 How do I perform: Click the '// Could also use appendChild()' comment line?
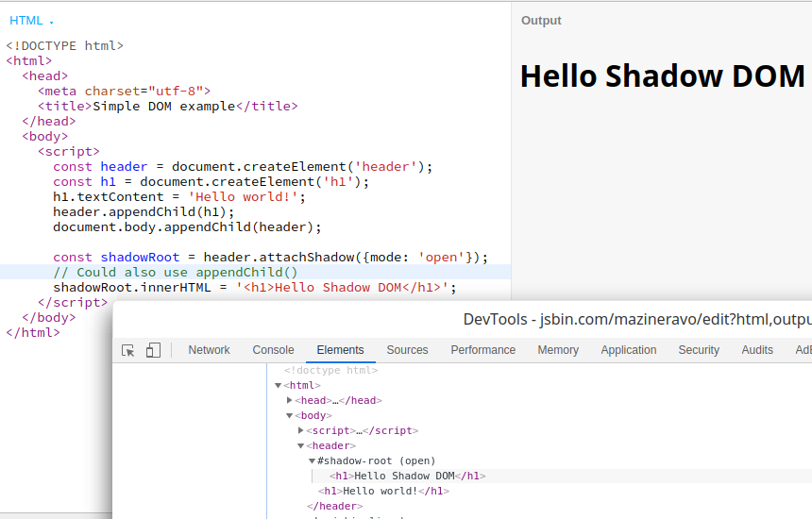click(176, 272)
